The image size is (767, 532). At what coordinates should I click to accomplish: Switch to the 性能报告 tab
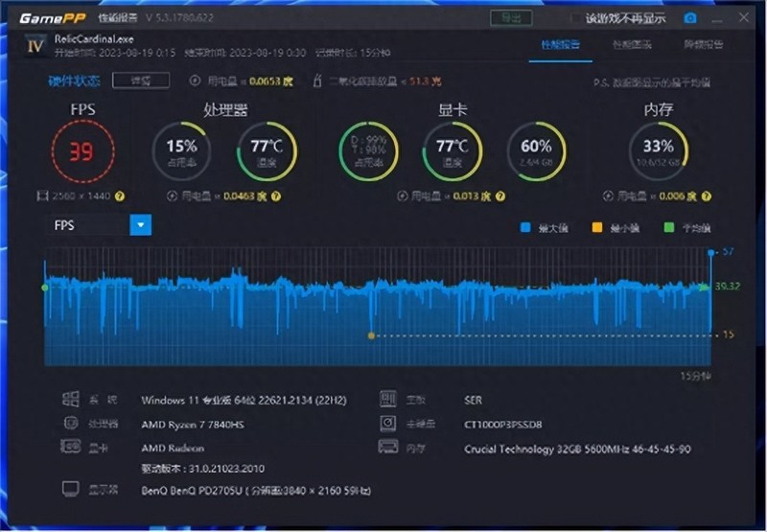click(561, 44)
